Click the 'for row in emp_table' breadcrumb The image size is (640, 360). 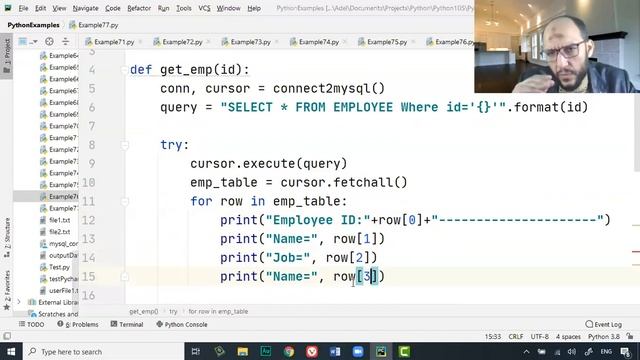coord(218,311)
